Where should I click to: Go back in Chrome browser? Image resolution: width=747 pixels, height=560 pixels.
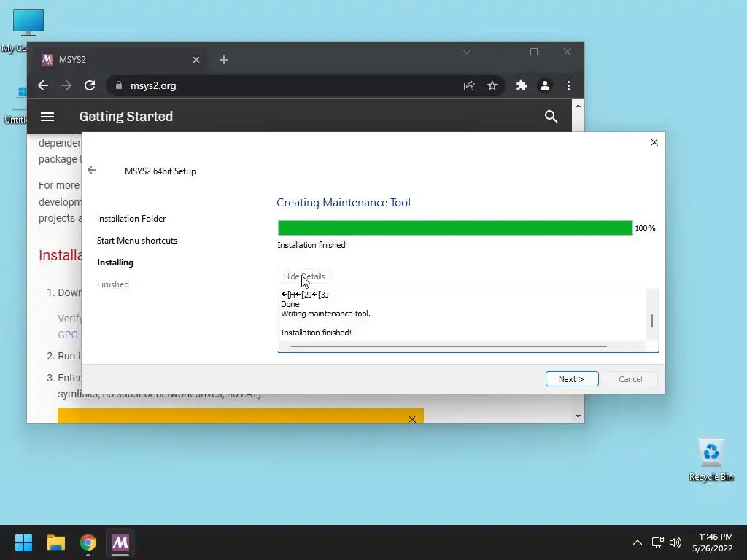[x=43, y=86]
